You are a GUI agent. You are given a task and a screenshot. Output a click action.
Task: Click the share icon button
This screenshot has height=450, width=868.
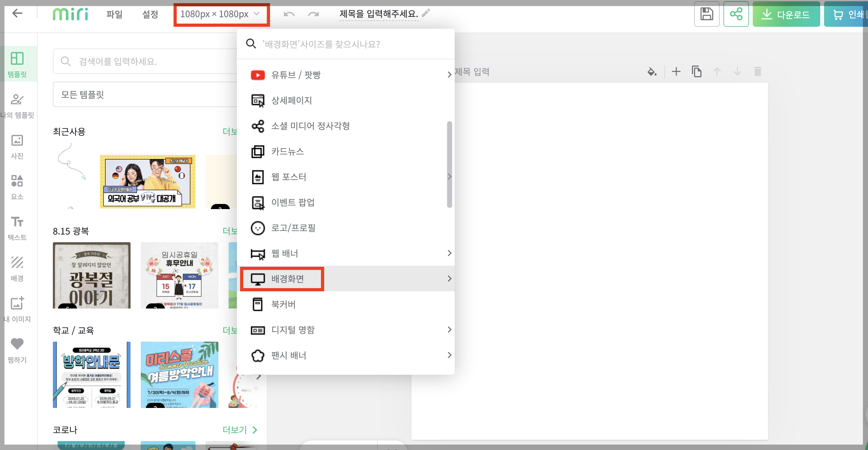736,14
